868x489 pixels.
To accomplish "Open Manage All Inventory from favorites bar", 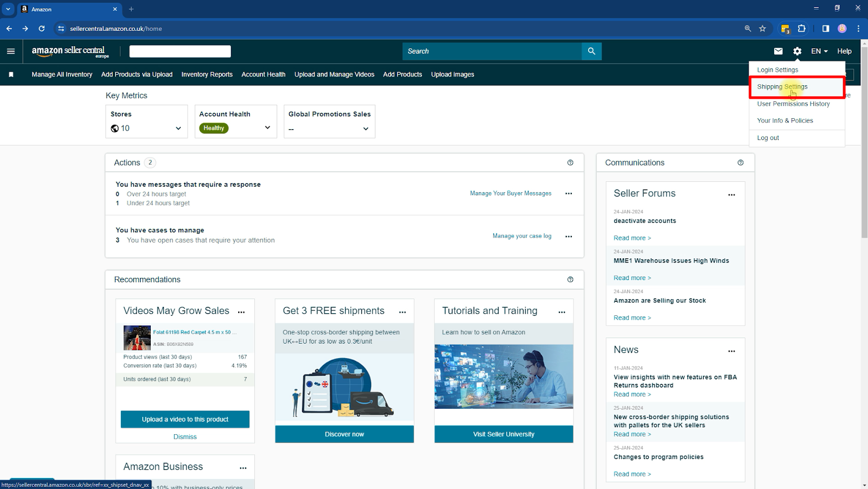I will tap(62, 74).
